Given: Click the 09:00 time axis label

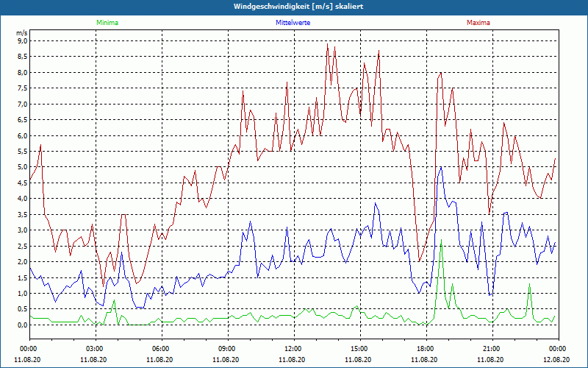Looking at the screenshot, I should (229, 349).
